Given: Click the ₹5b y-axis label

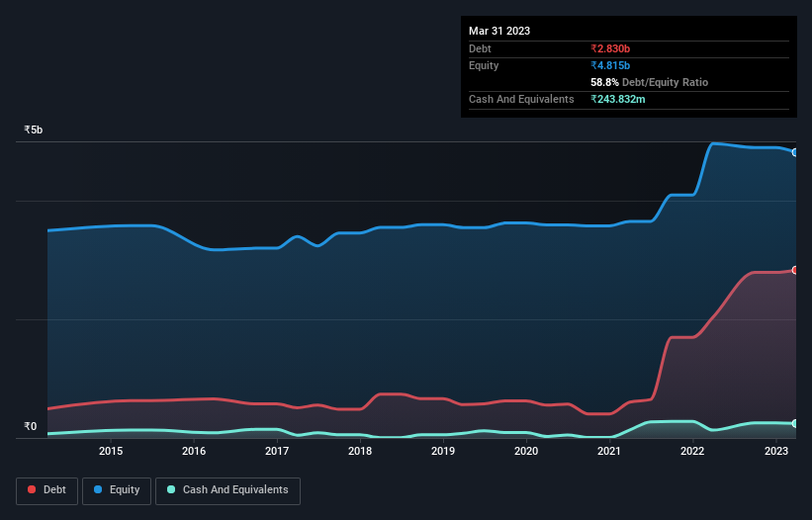Looking at the screenshot, I should (34, 130).
